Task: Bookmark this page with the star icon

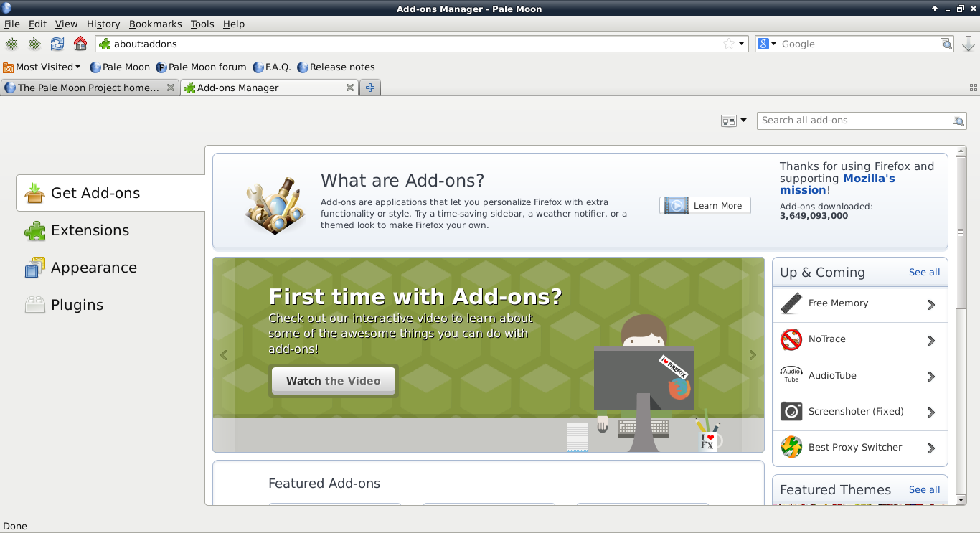Action: 729,44
